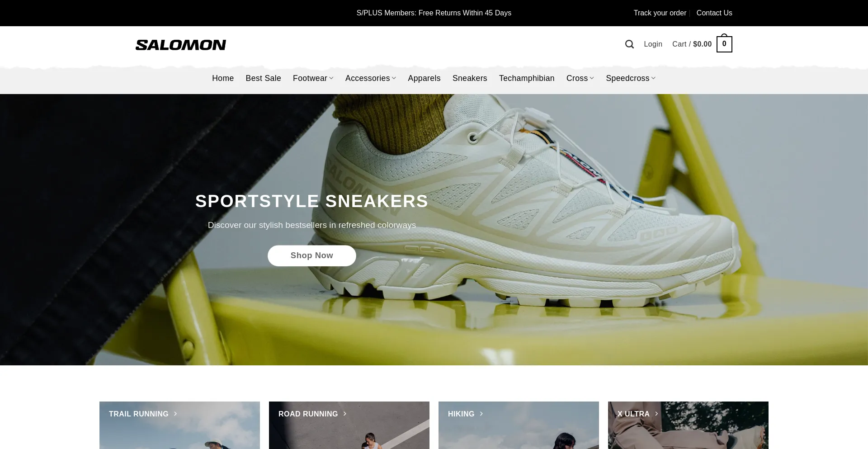Open the Best Sale menu item
Screen dimensions: 868x449
click(x=263, y=78)
